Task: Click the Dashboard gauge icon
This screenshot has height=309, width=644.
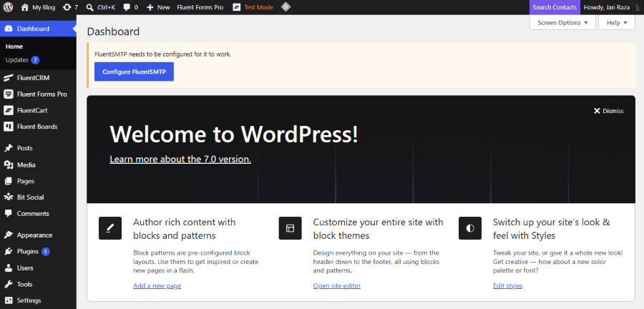Action: (x=8, y=29)
